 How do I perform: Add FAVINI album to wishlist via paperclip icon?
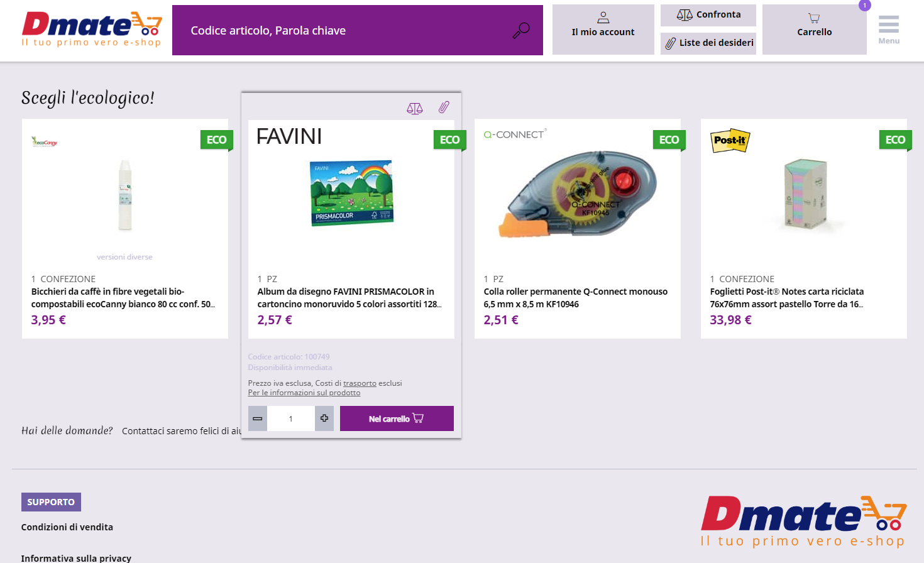pyautogui.click(x=444, y=107)
